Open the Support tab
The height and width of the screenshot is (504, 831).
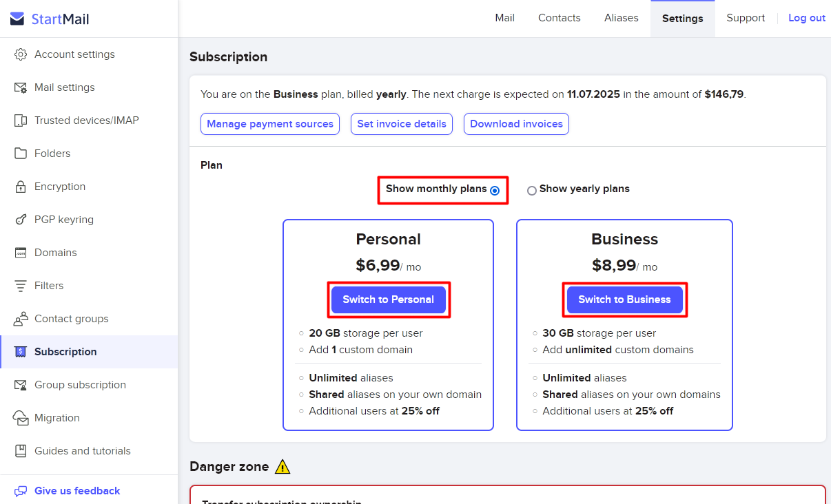746,18
